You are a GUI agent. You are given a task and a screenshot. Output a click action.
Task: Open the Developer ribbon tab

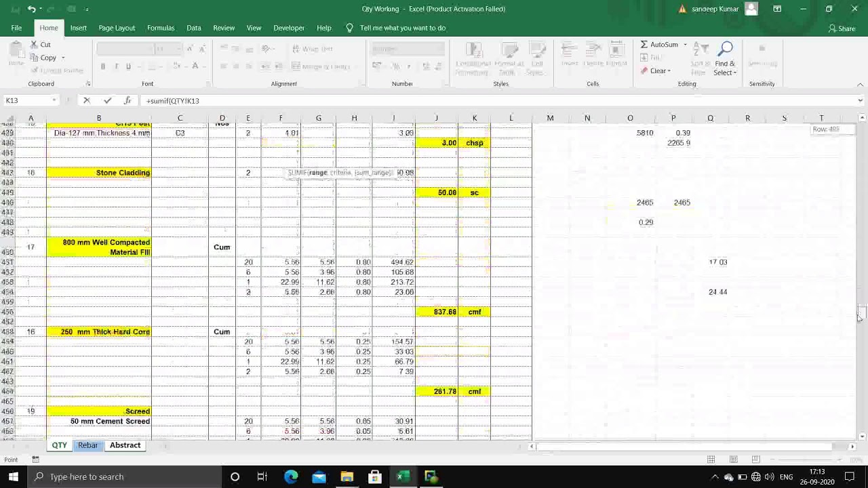click(x=289, y=28)
